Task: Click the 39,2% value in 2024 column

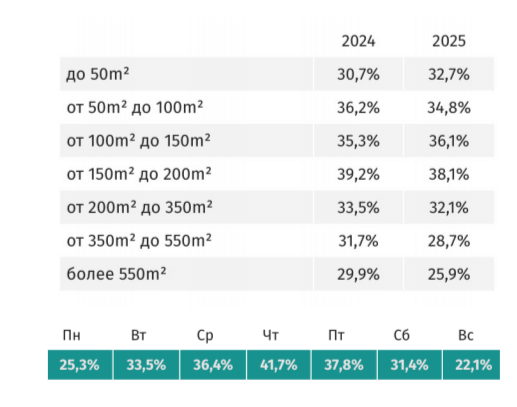Action: point(358,174)
